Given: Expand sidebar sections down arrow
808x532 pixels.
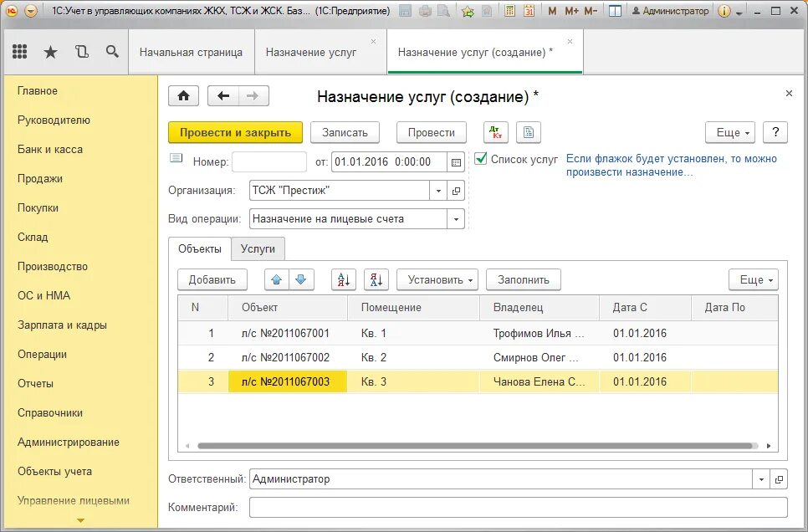Looking at the screenshot, I should pos(80,520).
